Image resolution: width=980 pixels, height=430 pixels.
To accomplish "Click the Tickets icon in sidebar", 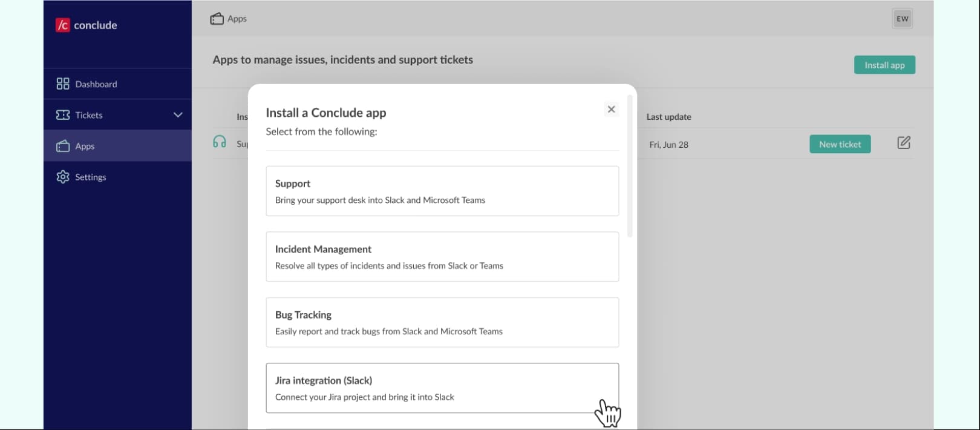I will 63,115.
